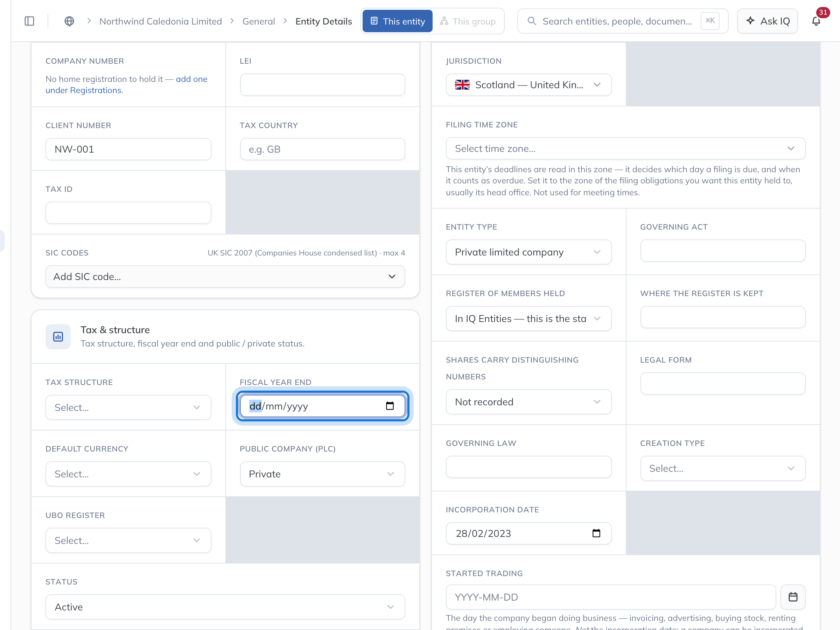Click the Tax Country input field
Image resolution: width=840 pixels, height=630 pixels.
pyautogui.click(x=322, y=149)
